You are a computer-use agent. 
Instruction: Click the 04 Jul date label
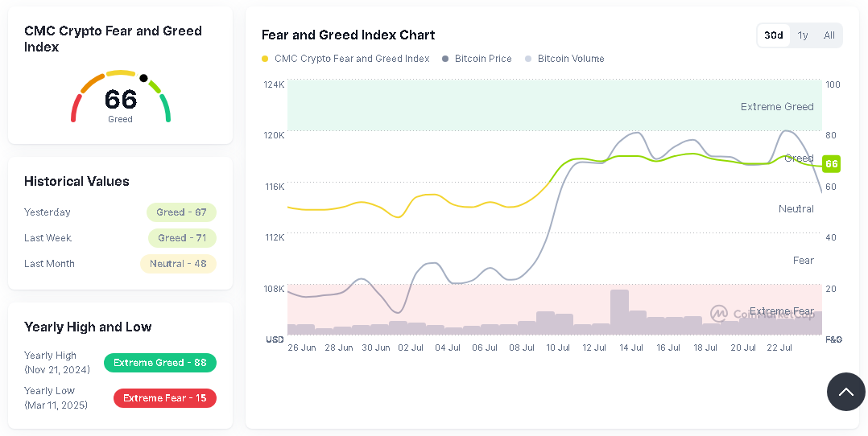pyautogui.click(x=448, y=348)
